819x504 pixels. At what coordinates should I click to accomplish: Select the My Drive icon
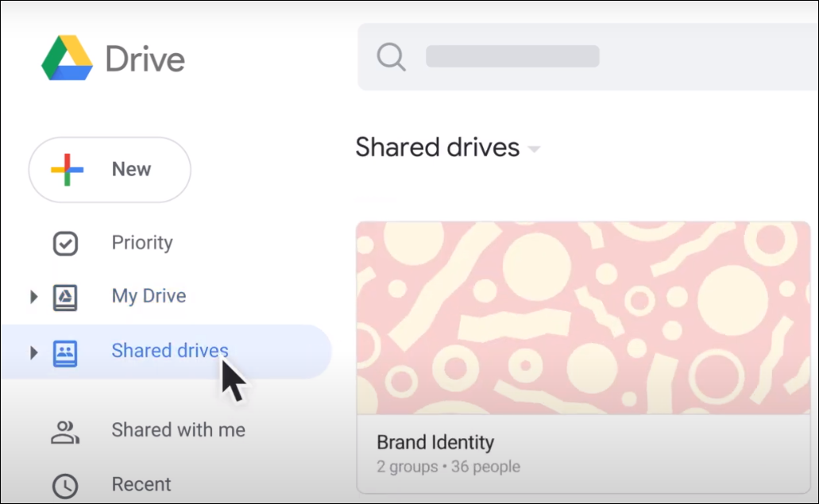pyautogui.click(x=65, y=297)
